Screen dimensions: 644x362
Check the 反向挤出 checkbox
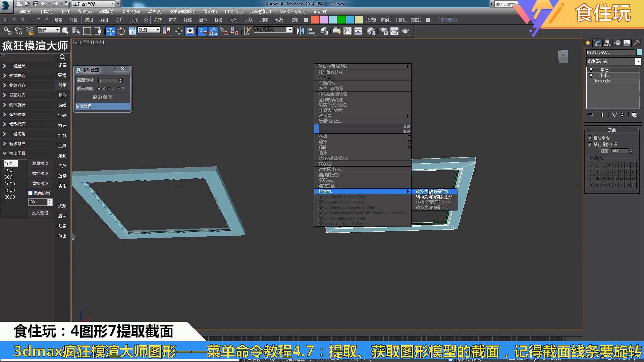pos(30,193)
